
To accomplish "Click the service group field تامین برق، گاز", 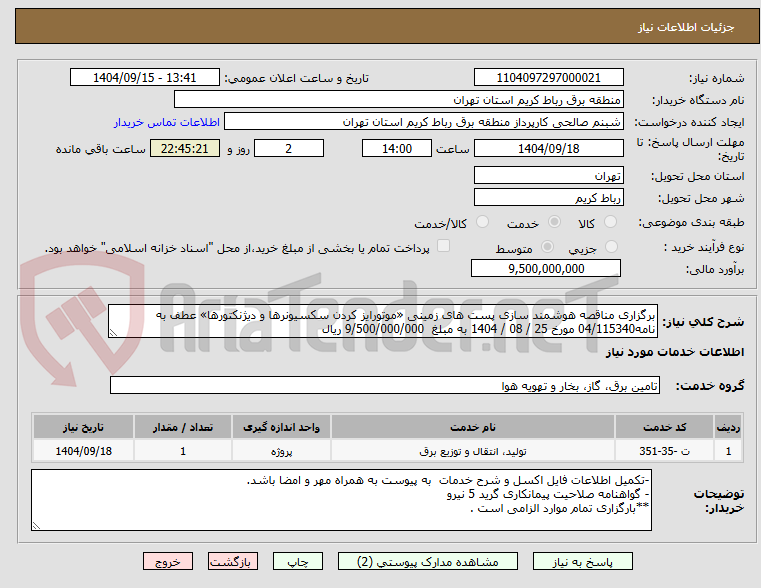I will click(x=385, y=385).
